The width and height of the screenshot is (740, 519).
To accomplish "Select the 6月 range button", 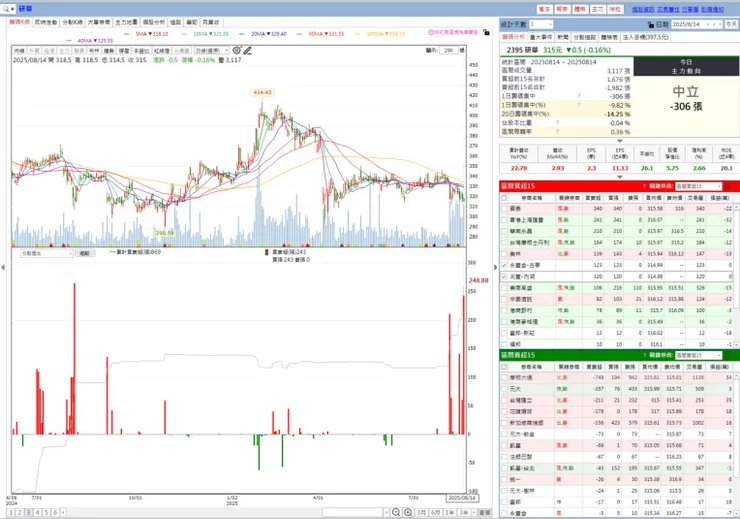I will pyautogui.click(x=435, y=512).
